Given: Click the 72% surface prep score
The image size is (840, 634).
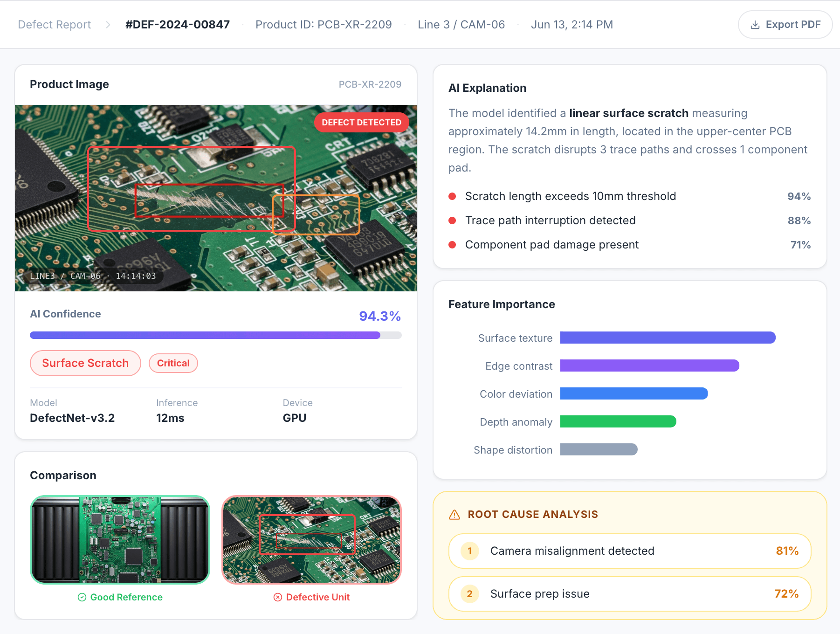Looking at the screenshot, I should (x=786, y=594).
